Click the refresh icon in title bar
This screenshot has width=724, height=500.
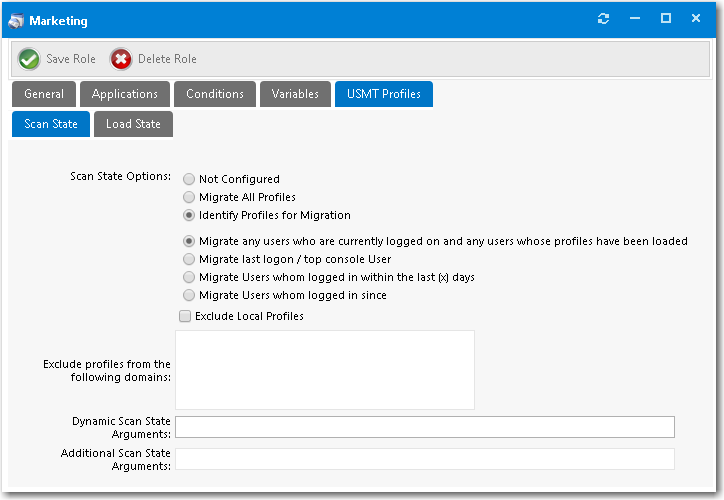click(603, 19)
